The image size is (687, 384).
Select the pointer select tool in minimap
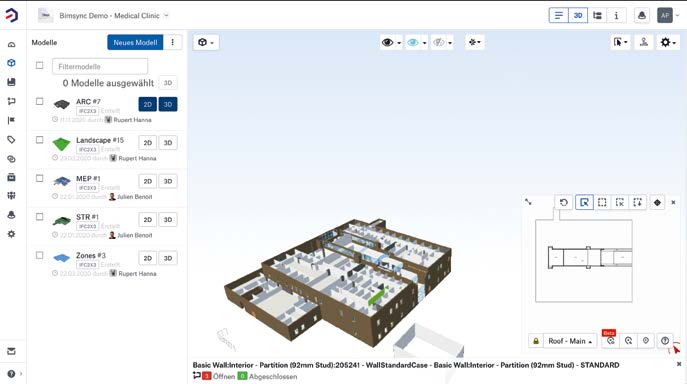pyautogui.click(x=584, y=203)
